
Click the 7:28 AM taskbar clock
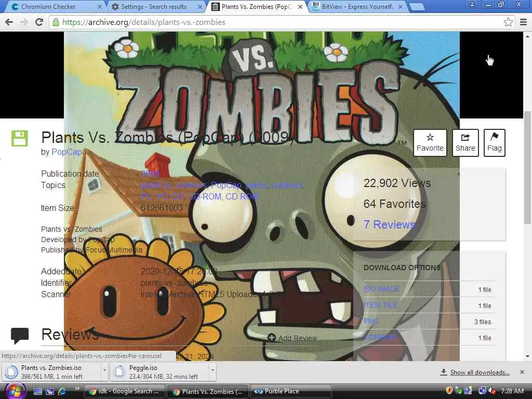click(x=512, y=391)
